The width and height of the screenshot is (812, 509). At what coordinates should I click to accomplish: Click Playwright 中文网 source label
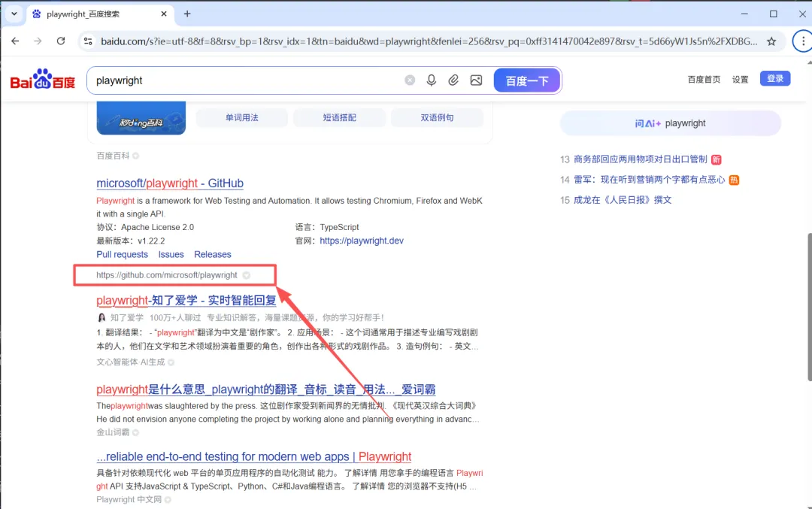point(129,500)
